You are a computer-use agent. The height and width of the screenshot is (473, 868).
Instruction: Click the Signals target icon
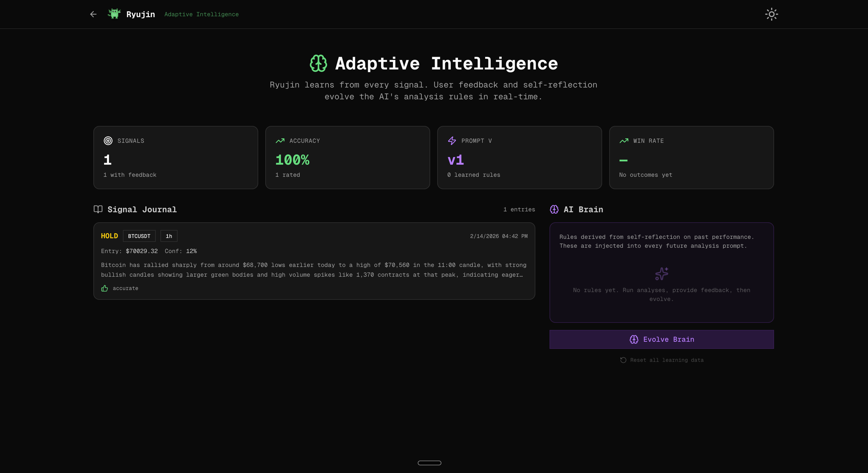tap(108, 141)
